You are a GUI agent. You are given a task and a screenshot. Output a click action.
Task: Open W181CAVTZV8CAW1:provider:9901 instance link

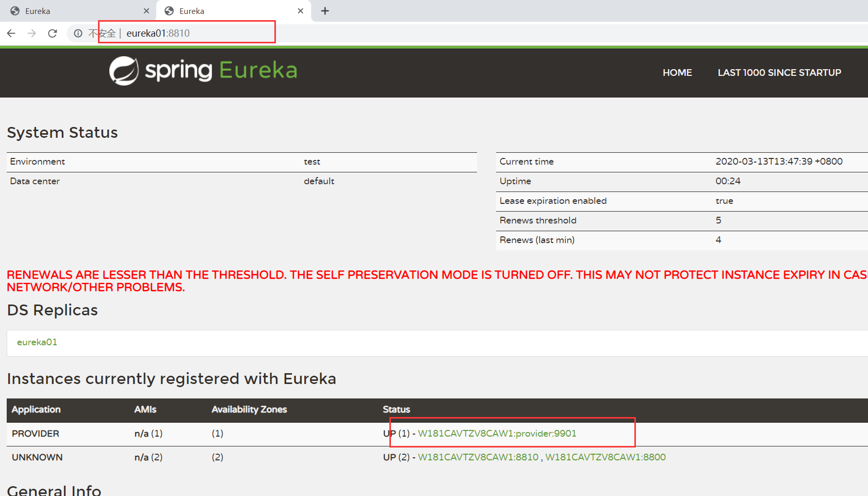pos(497,434)
